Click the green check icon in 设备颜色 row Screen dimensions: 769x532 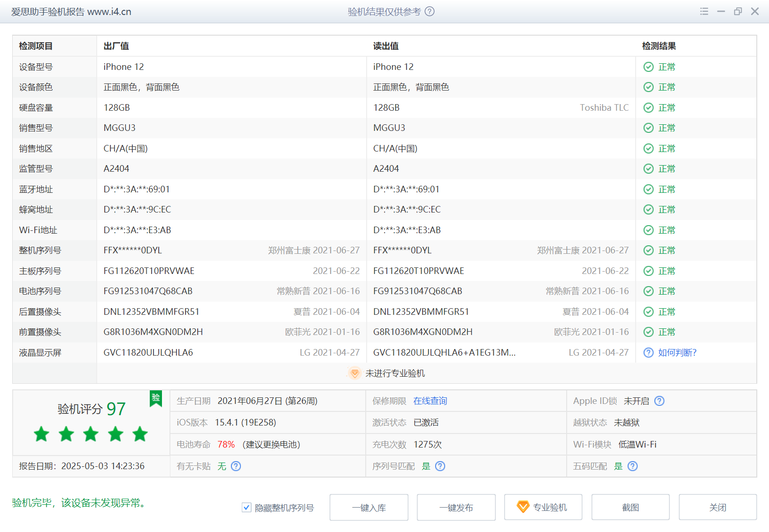click(648, 87)
